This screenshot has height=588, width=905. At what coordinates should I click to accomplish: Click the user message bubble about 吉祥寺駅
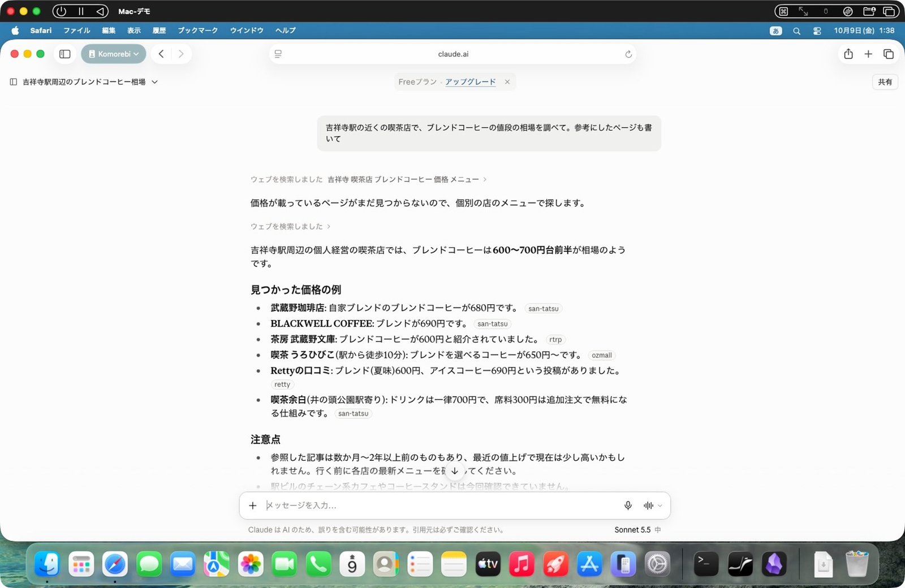tap(489, 133)
